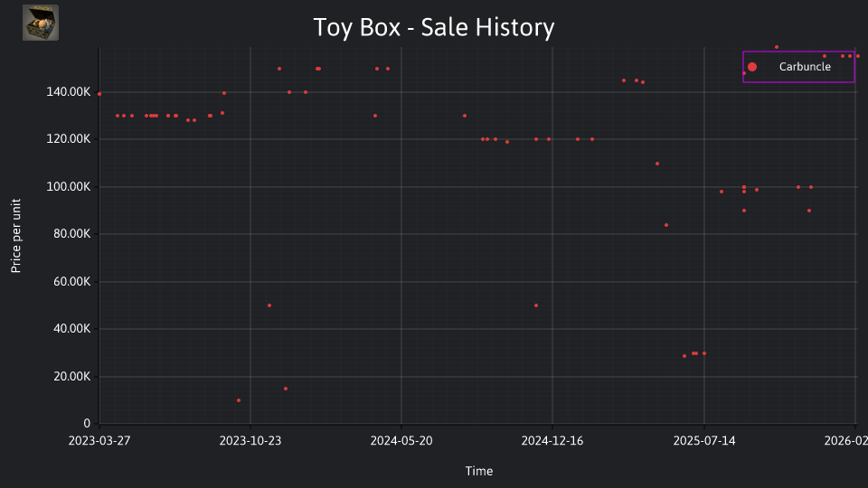
Task: Select the highest data point above the legend
Action: click(777, 47)
